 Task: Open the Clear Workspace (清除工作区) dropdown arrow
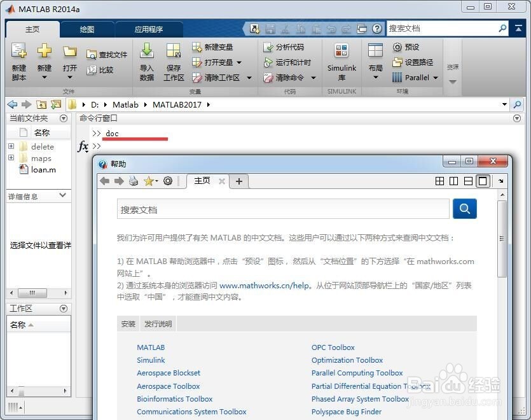[249, 78]
